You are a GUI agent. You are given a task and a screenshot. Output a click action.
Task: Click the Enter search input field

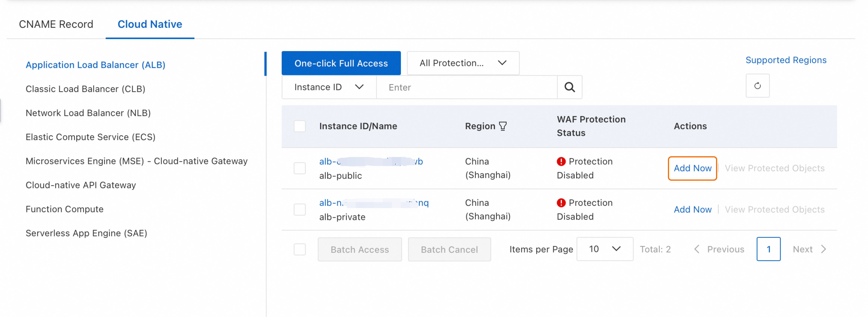click(x=466, y=88)
